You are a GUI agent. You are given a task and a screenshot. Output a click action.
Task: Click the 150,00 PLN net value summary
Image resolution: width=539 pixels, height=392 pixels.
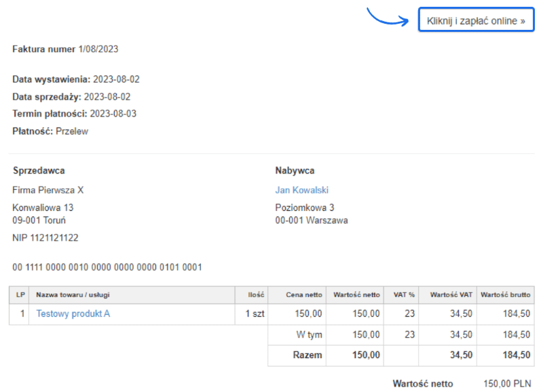[506, 384]
